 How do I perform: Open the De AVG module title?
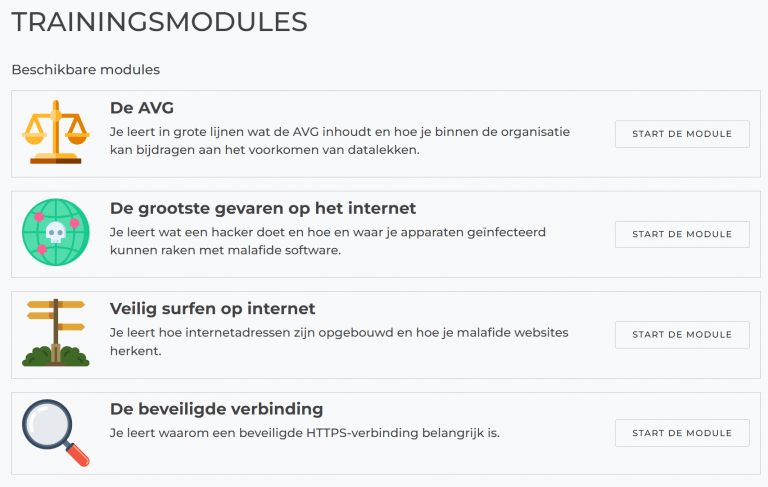(142, 108)
